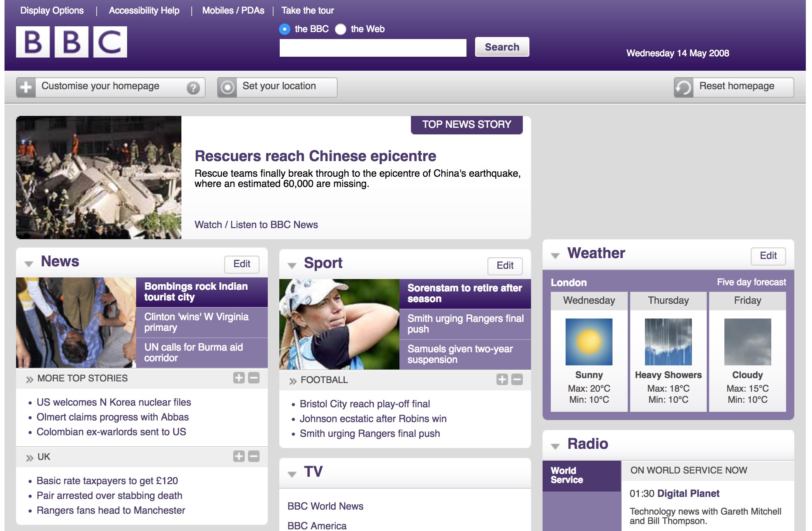Open 'US welcomes N Korea nuclear files'

114,402
